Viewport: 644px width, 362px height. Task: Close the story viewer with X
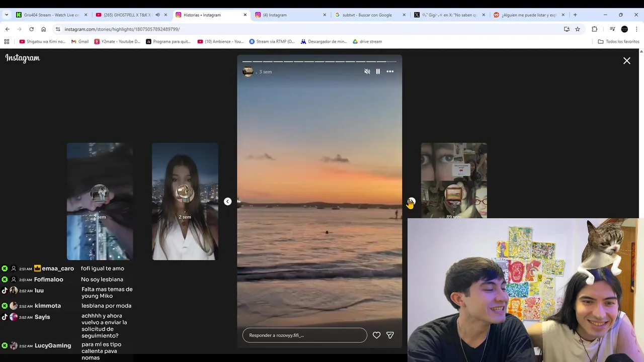[627, 61]
